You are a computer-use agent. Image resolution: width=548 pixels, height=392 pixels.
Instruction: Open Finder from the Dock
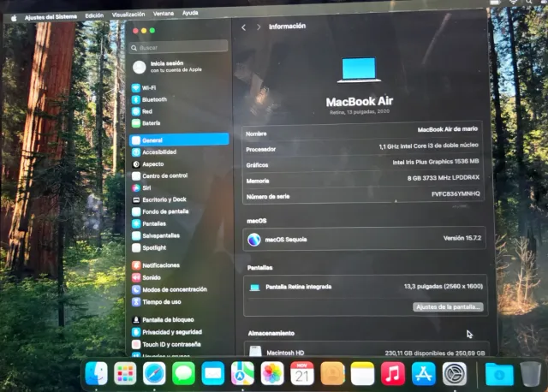[96, 373]
